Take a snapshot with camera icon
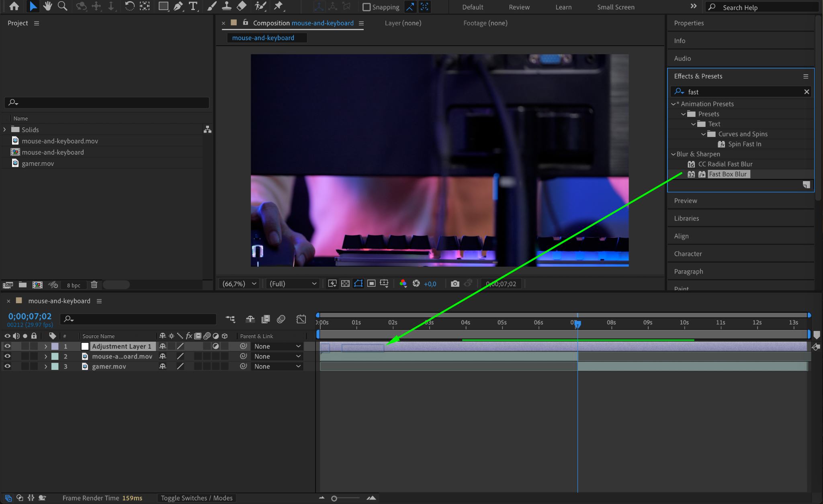Image resolution: width=823 pixels, height=504 pixels. tap(454, 284)
